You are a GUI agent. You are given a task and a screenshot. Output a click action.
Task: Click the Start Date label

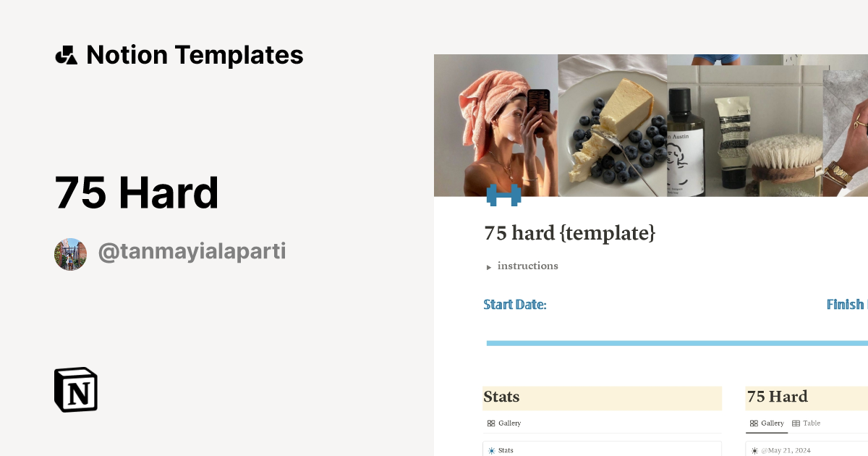click(514, 305)
